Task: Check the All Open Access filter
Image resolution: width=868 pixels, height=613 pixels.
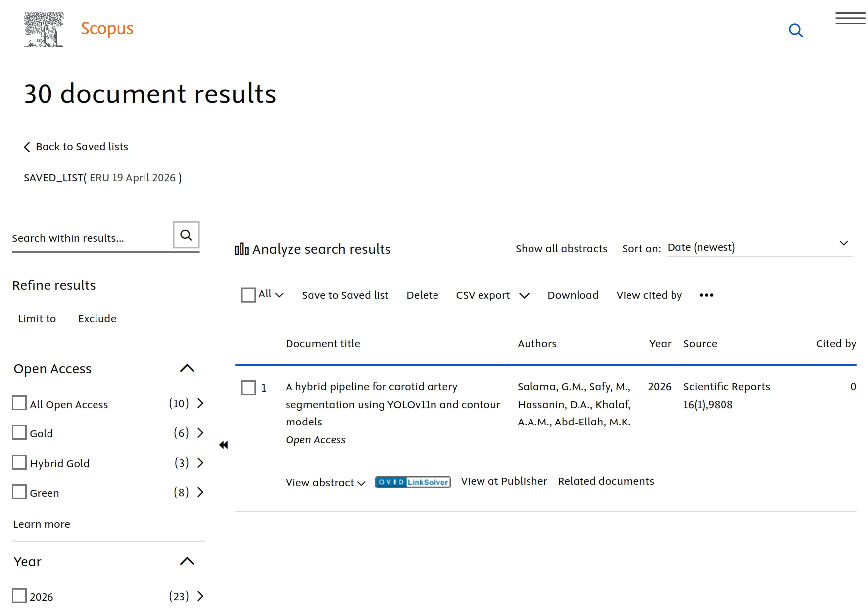Action: click(x=19, y=403)
